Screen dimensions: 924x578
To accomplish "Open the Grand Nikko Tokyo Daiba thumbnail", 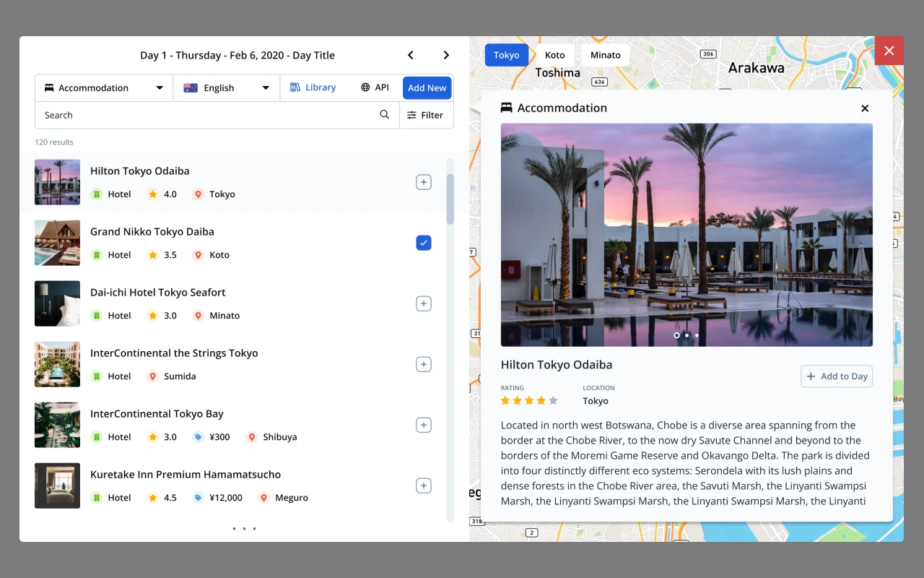I will pos(57,243).
